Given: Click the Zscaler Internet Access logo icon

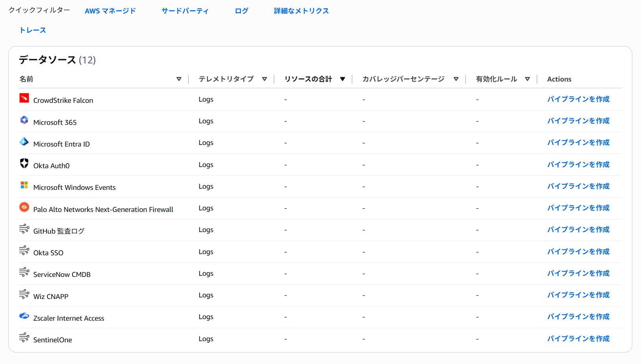Looking at the screenshot, I should click(x=24, y=316).
